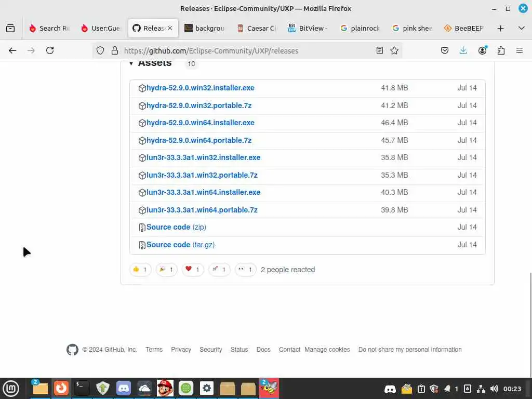Bookmark this page with the star
The width and height of the screenshot is (532, 399).
click(394, 50)
